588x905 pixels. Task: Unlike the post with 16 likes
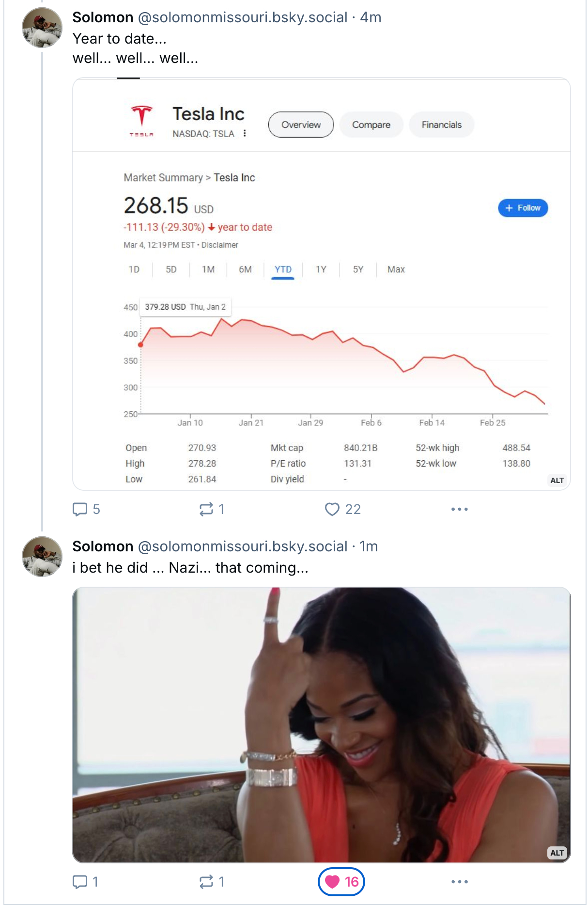pyautogui.click(x=341, y=882)
